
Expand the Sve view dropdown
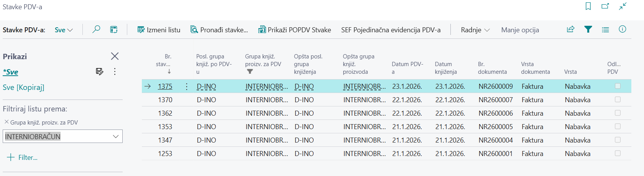pos(64,30)
